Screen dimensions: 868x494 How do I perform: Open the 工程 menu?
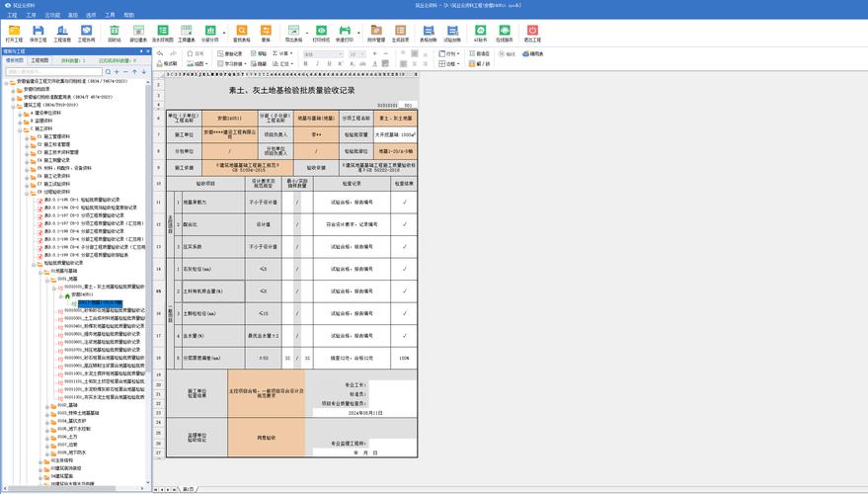(x=12, y=15)
